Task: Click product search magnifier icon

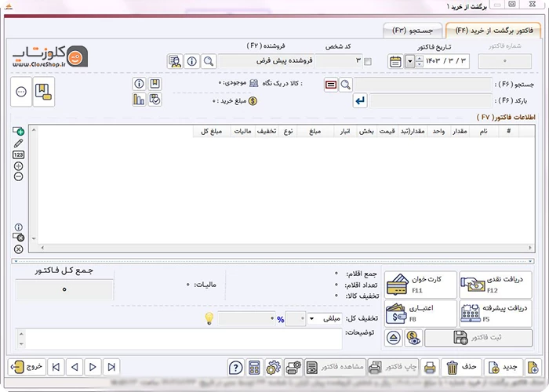Action: (346, 85)
